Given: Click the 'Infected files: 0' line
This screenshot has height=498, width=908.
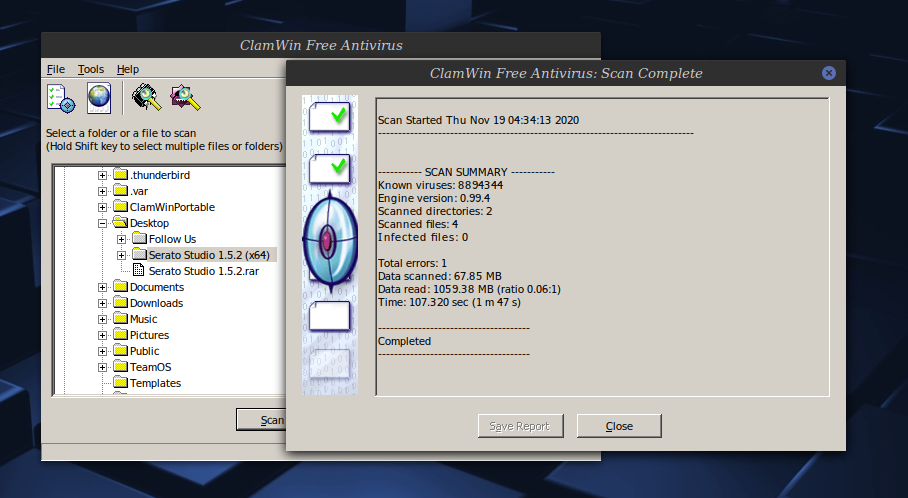Looking at the screenshot, I should click(x=423, y=237).
